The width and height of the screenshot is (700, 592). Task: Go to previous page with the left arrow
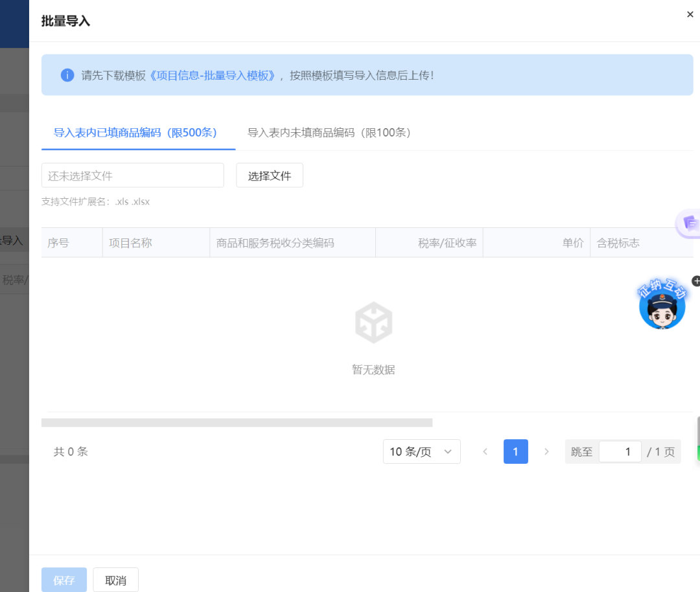pos(485,451)
